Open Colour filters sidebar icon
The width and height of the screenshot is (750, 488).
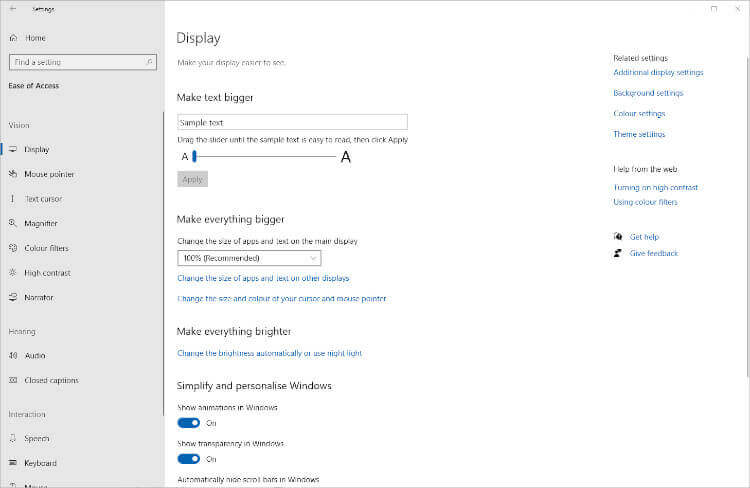point(13,248)
